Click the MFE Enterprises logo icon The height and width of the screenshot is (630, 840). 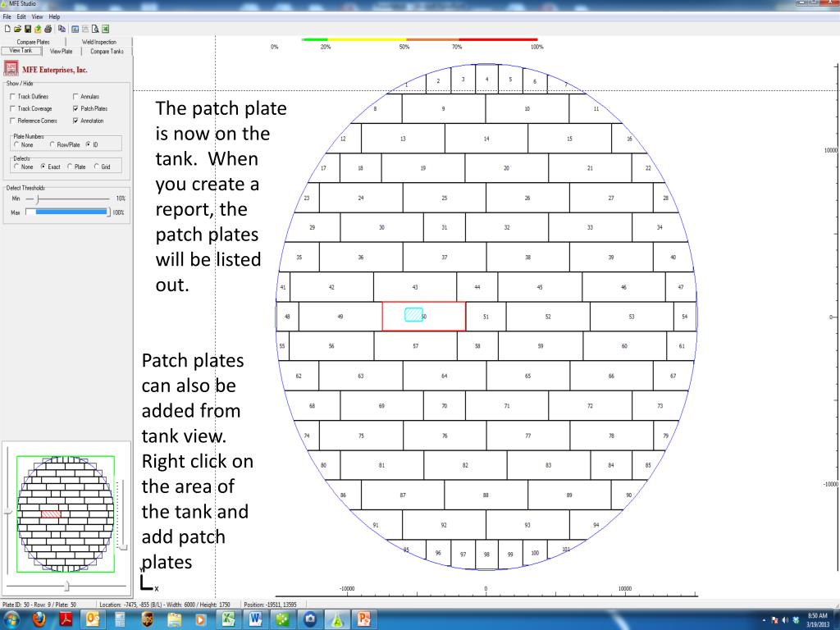coord(11,69)
